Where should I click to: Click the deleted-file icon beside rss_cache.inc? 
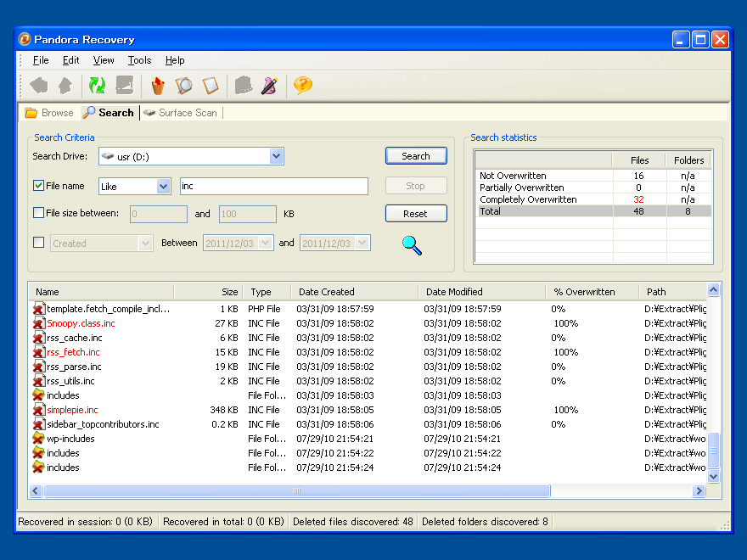(x=38, y=338)
